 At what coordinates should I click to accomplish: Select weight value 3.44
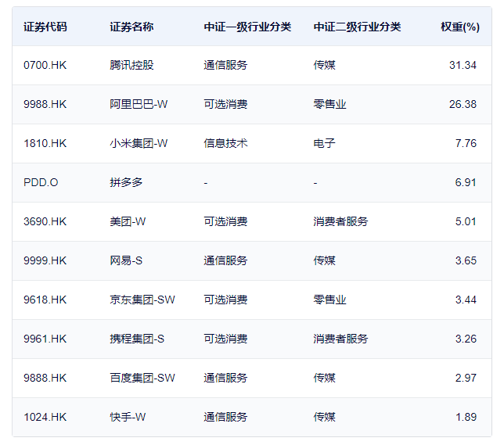click(466, 300)
